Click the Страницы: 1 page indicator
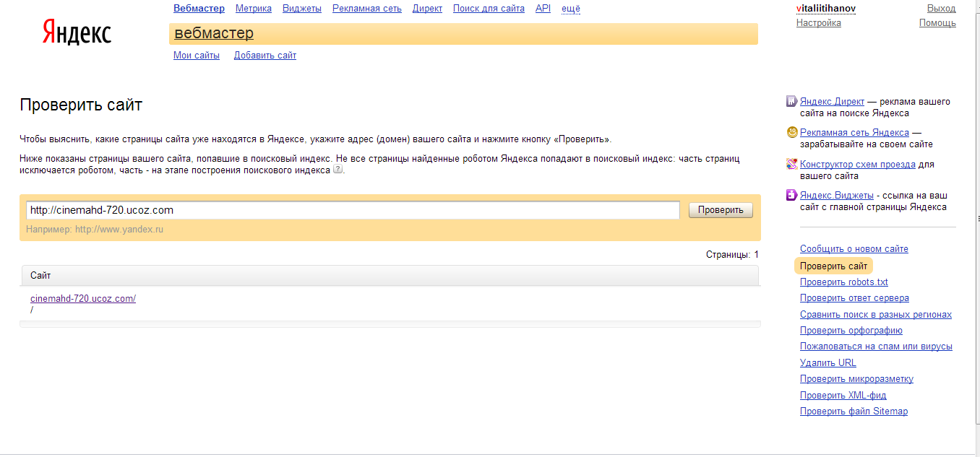Screen dimensions: 980x457 [x=732, y=255]
